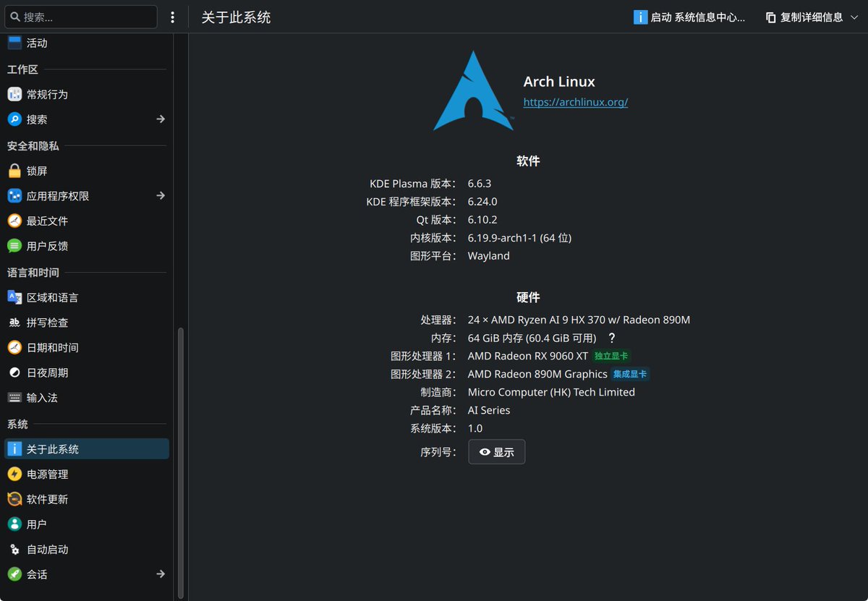
Task: Open 区域和语言 translate icon
Action: [14, 297]
